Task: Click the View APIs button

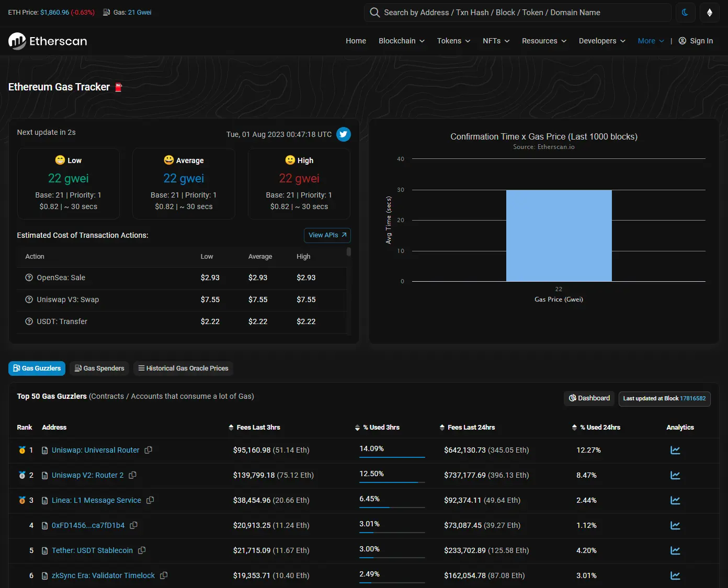Action: click(x=327, y=235)
